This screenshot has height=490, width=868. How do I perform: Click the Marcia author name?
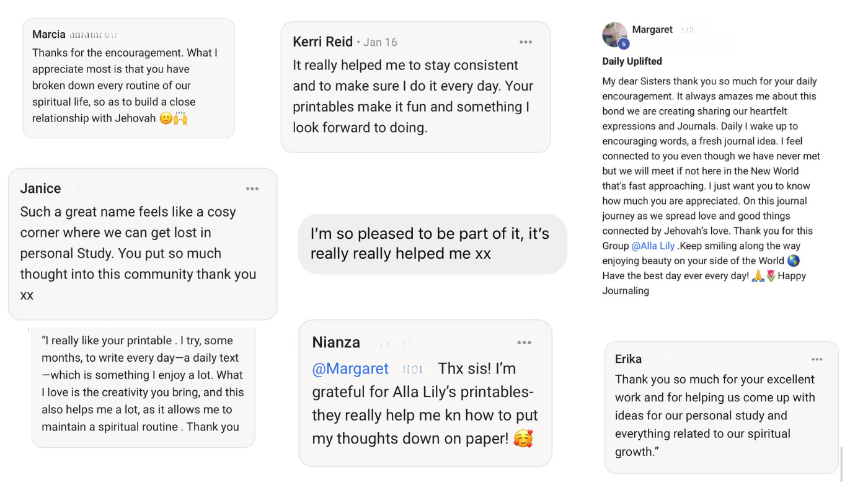[49, 34]
